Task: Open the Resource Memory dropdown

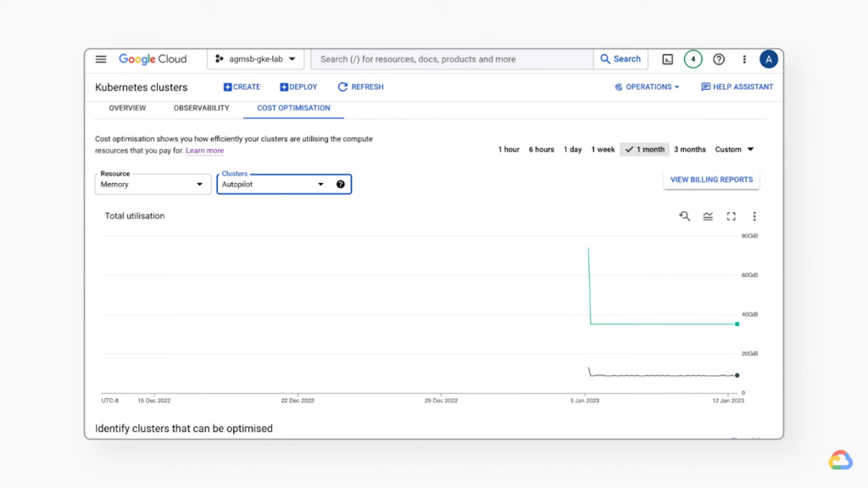Action: [153, 184]
